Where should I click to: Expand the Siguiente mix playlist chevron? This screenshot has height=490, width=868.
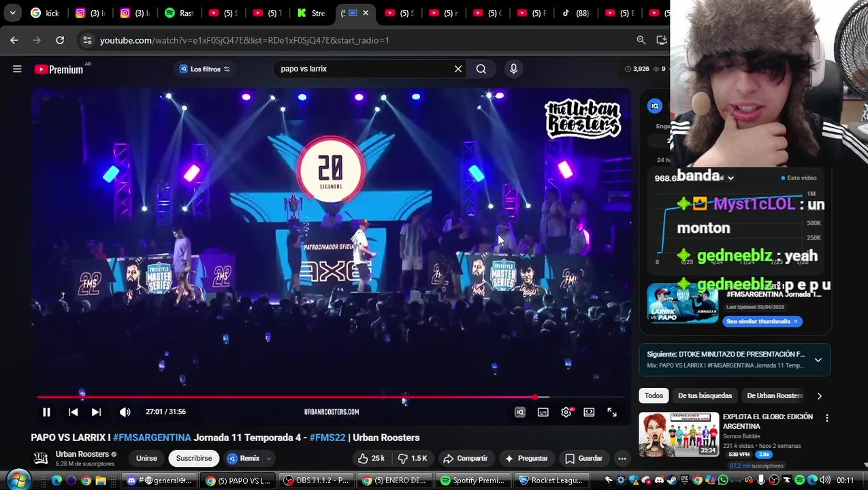coord(818,359)
